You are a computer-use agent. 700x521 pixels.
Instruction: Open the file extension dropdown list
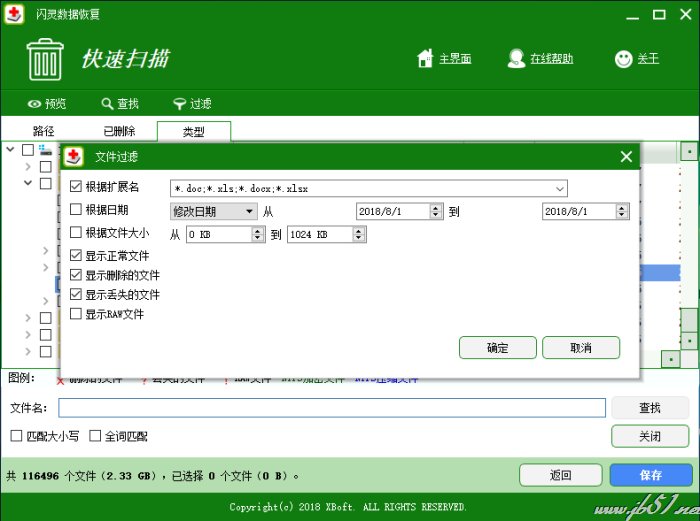(x=560, y=189)
